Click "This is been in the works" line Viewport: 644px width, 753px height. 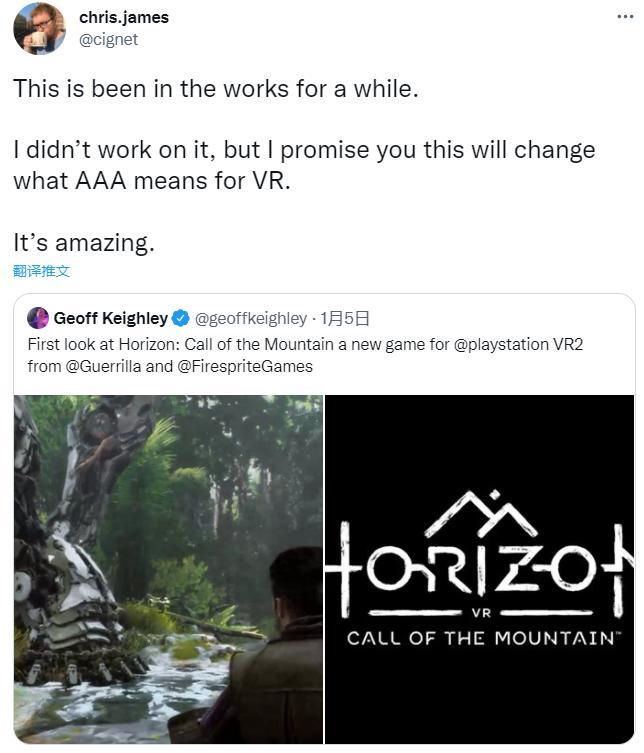coord(215,88)
